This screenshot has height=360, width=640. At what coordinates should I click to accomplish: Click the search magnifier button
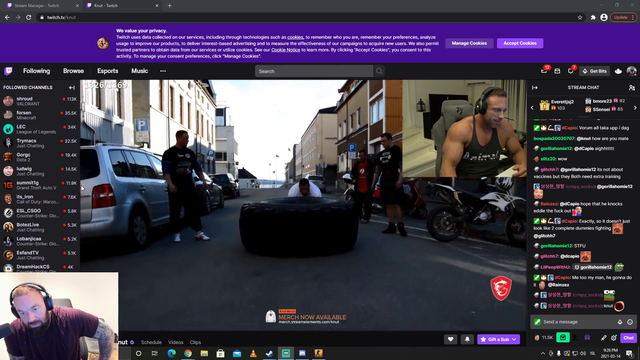point(379,71)
